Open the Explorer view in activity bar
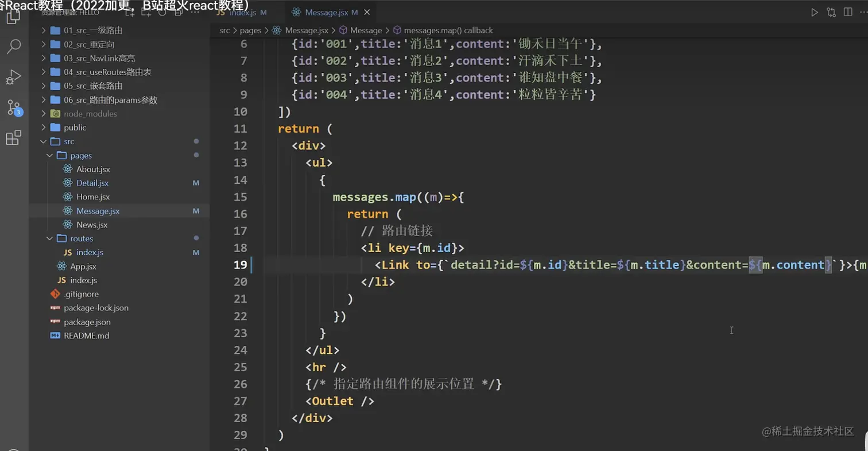Screen dimensions: 868x451 point(13,17)
